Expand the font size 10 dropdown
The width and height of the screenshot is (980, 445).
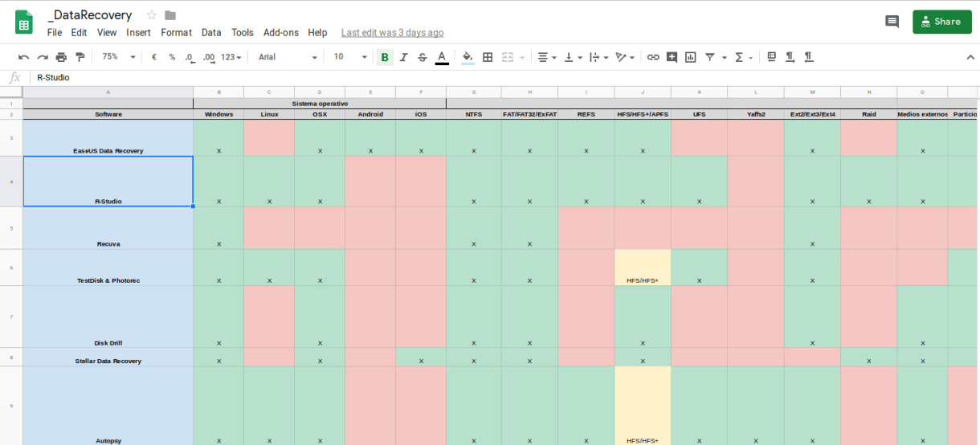click(350, 57)
